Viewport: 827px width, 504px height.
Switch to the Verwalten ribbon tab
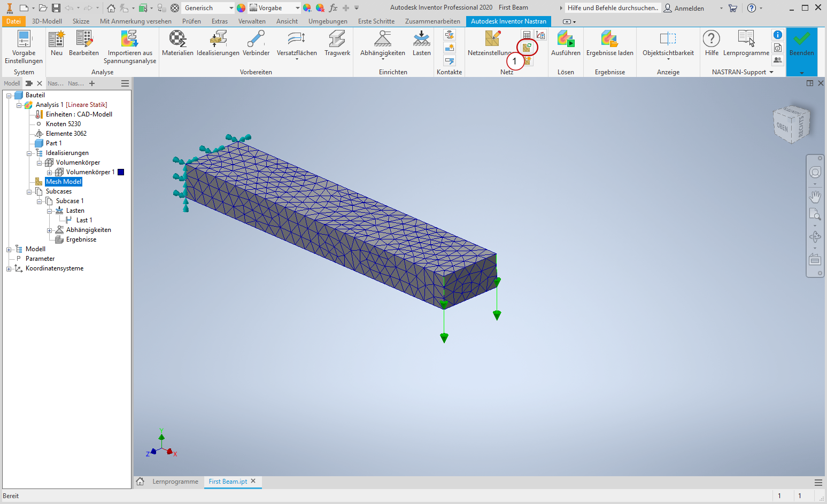pyautogui.click(x=252, y=21)
